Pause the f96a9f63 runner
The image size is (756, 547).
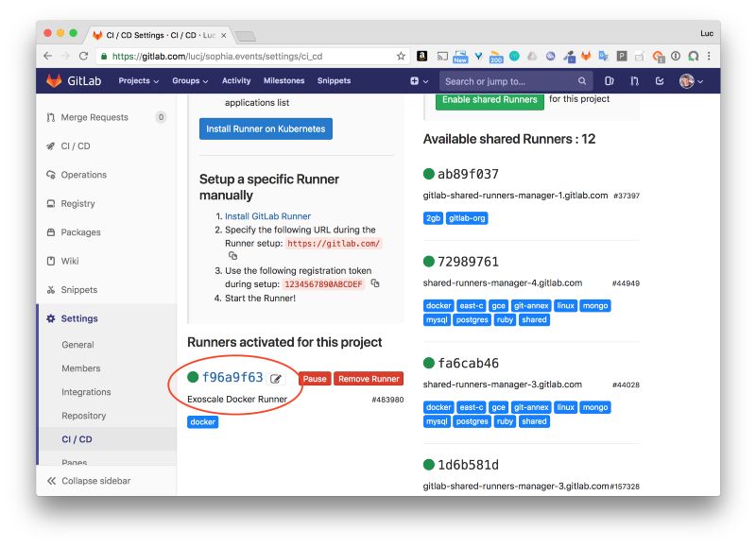[315, 379]
